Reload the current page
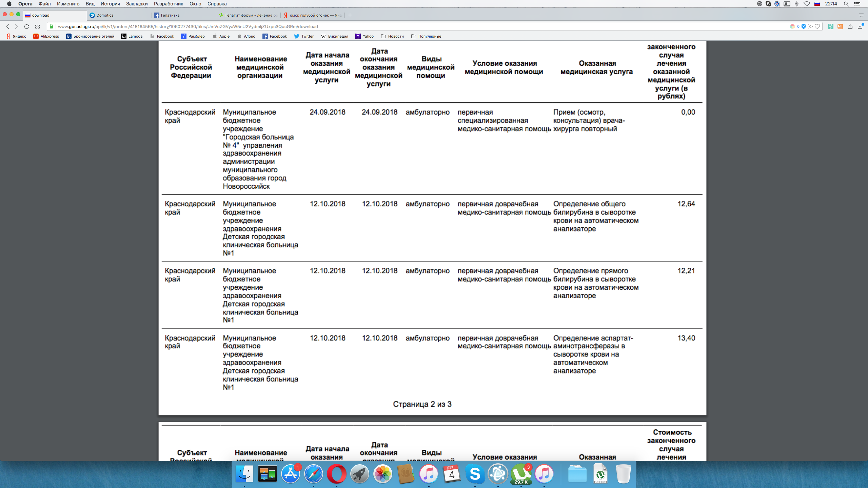The height and width of the screenshot is (488, 868). click(x=26, y=26)
